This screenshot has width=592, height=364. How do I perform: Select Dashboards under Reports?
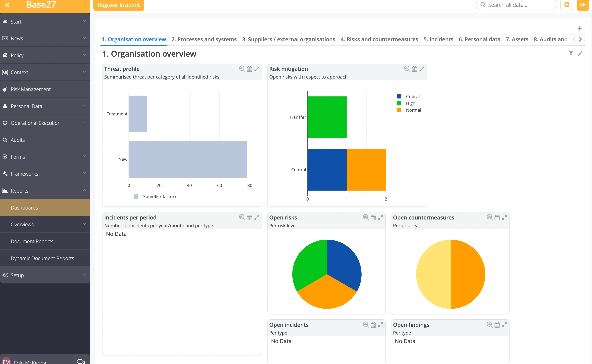[45, 208]
